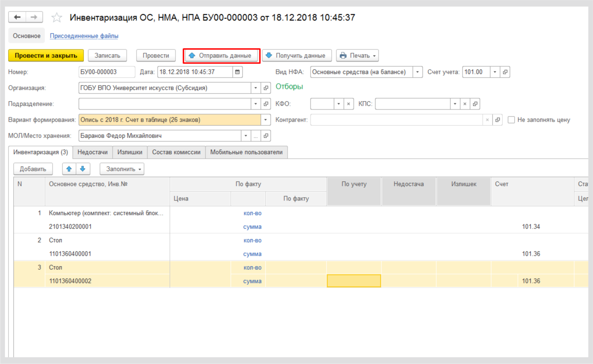This screenshot has height=364, width=593.
Task: Open the Заполнить dropdown menu
Action: click(122, 169)
